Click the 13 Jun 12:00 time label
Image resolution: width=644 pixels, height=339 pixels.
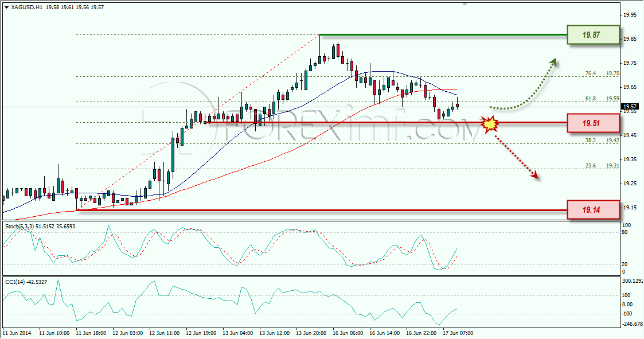click(275, 333)
